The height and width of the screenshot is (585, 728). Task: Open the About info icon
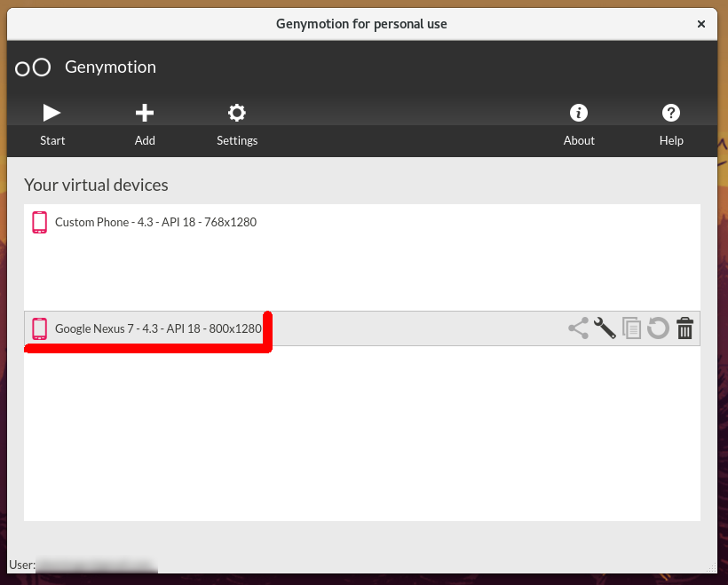tap(579, 113)
